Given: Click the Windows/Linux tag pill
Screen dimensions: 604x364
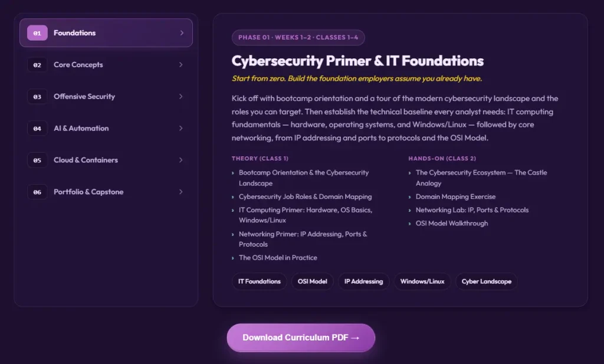Looking at the screenshot, I should click(422, 281).
